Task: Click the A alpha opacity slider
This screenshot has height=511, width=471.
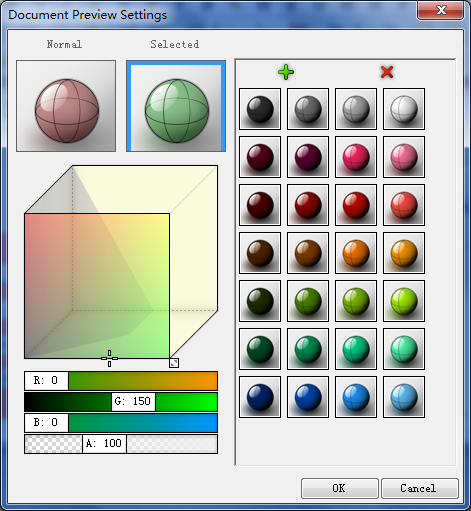Action: coord(121,444)
